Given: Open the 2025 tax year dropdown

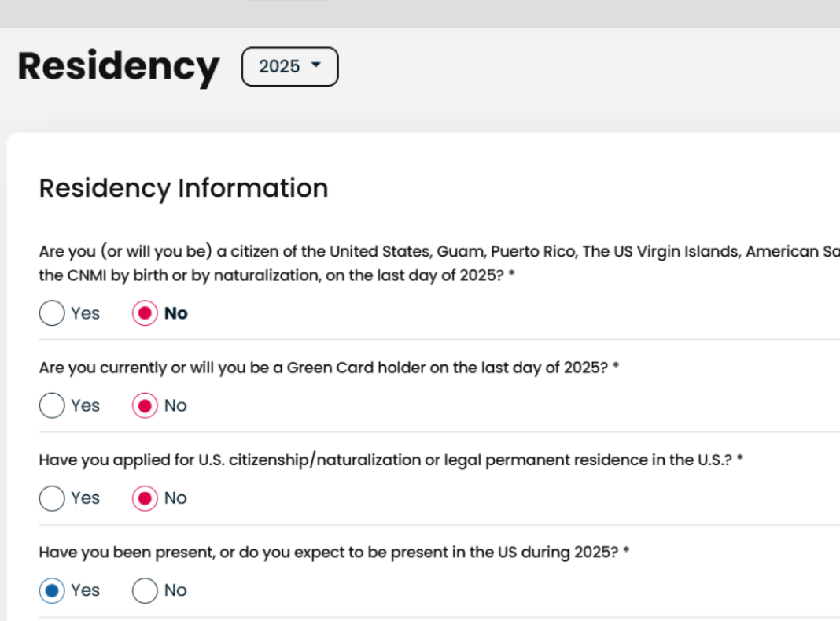Looking at the screenshot, I should coord(289,67).
